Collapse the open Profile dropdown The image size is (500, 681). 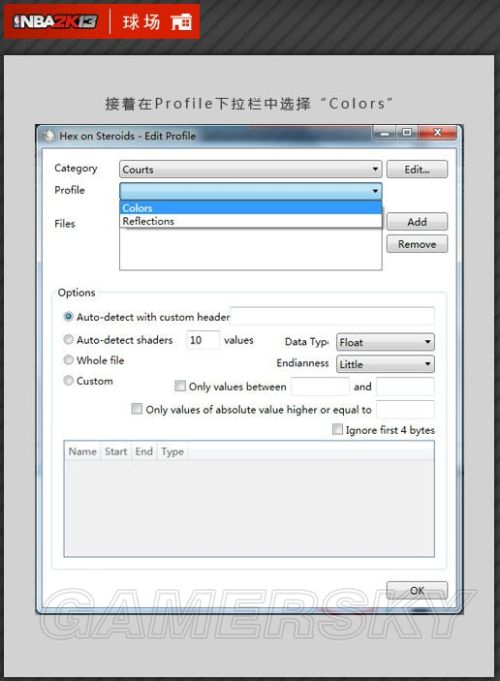tap(251, 191)
